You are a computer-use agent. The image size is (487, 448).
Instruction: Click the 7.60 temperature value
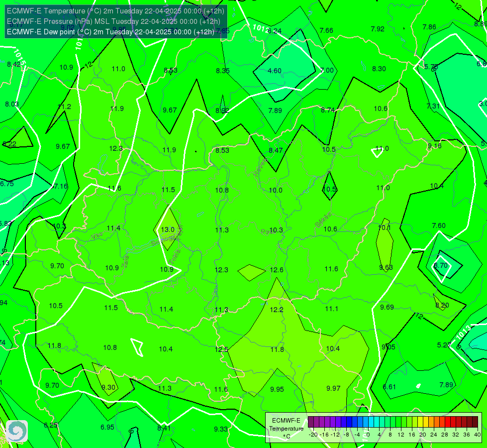tap(439, 225)
